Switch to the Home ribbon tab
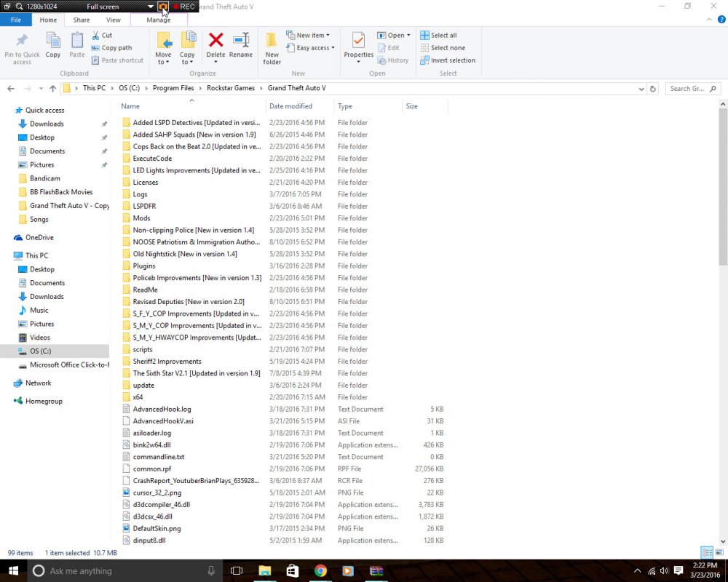This screenshot has width=728, height=582. coord(48,20)
